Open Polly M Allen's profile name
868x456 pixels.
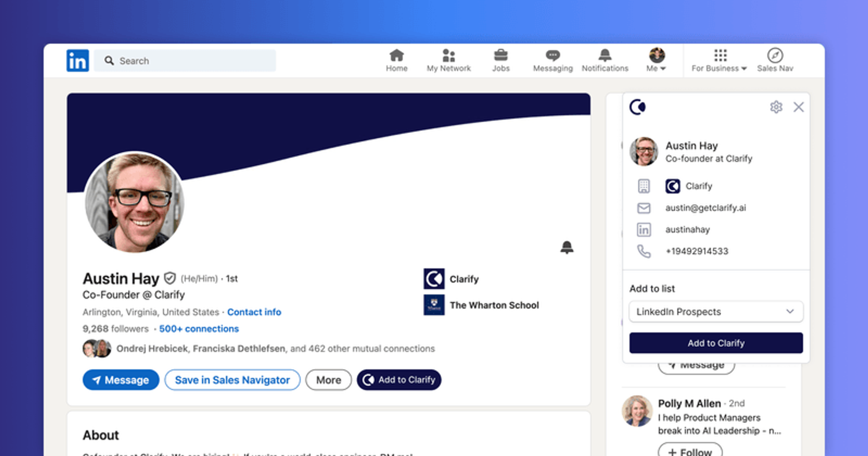coord(689,403)
